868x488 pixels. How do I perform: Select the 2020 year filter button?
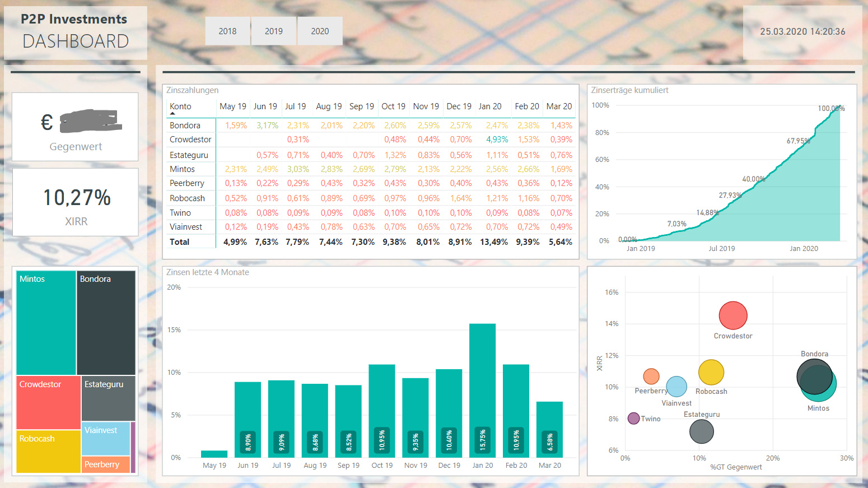coord(320,31)
